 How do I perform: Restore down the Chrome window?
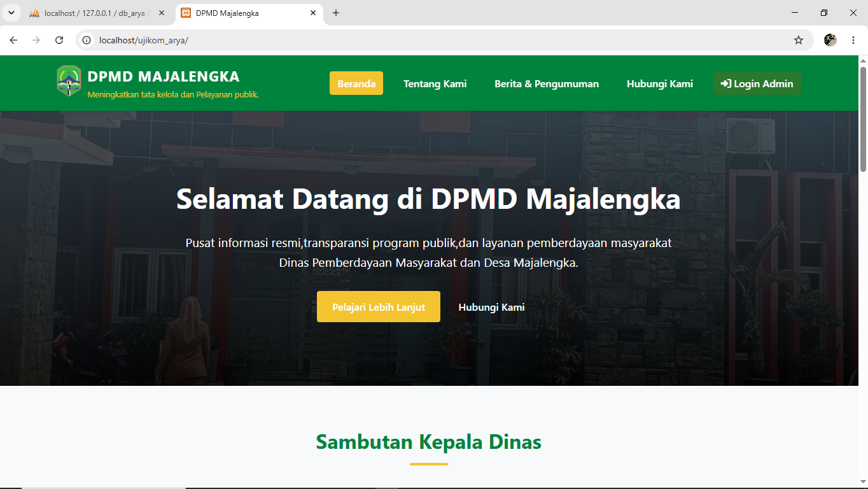pyautogui.click(x=824, y=13)
